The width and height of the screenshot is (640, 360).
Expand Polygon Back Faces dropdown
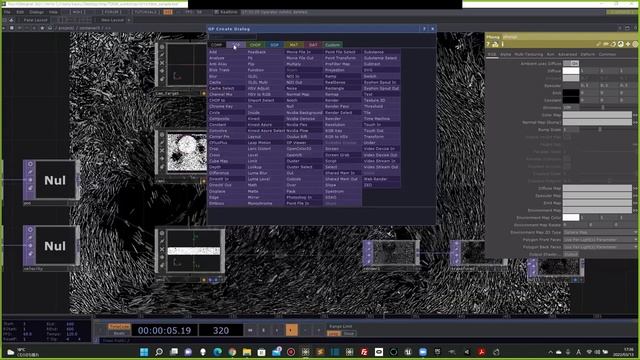pyautogui.click(x=600, y=247)
